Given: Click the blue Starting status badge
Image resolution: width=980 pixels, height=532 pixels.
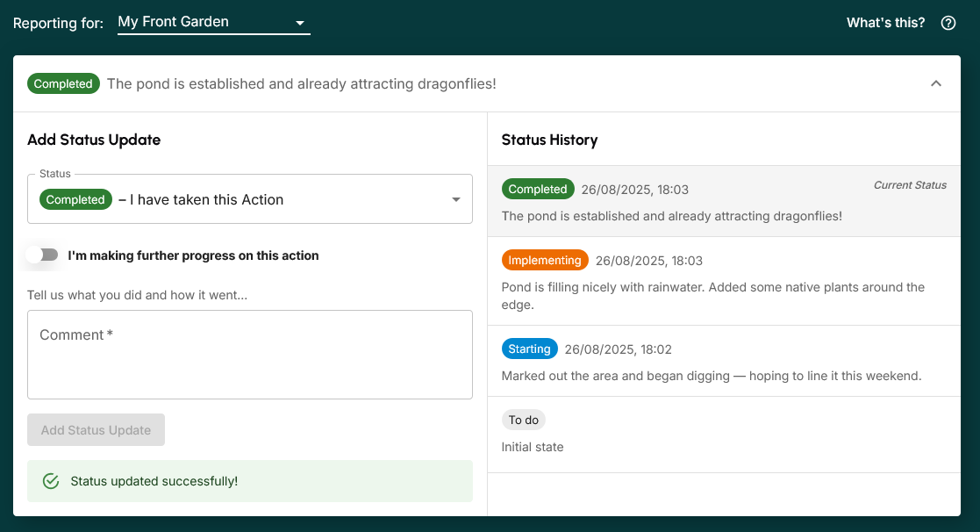Looking at the screenshot, I should point(529,349).
